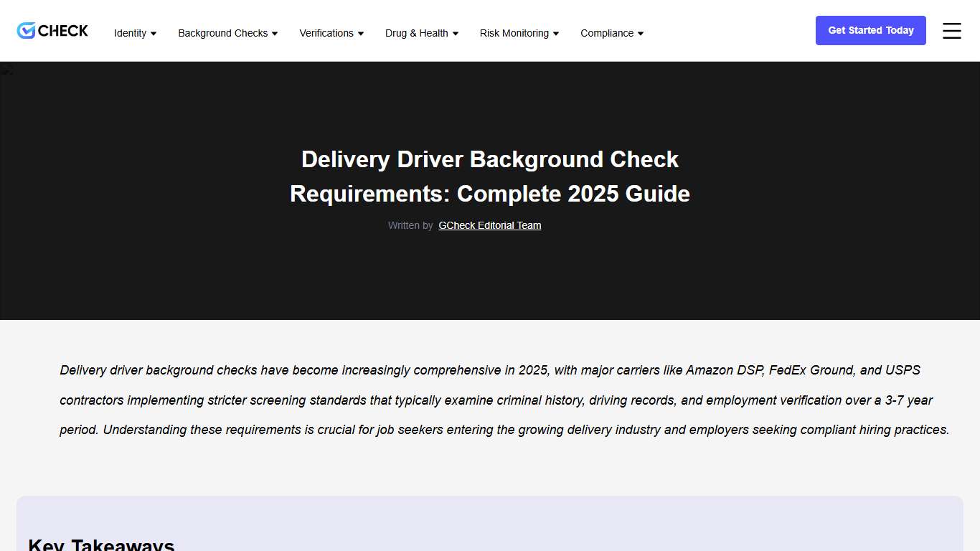This screenshot has width=980, height=551.
Task: Select Compliance in the navigation bar
Action: coord(606,33)
